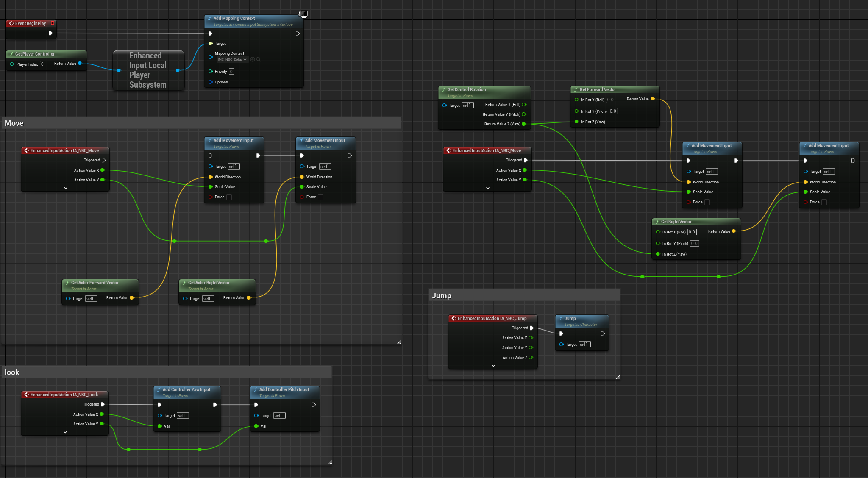Viewport: 868px width, 478px height.
Task: Click the Return Value Z (Yaw) pin on Get Control Rotation
Action: point(524,124)
